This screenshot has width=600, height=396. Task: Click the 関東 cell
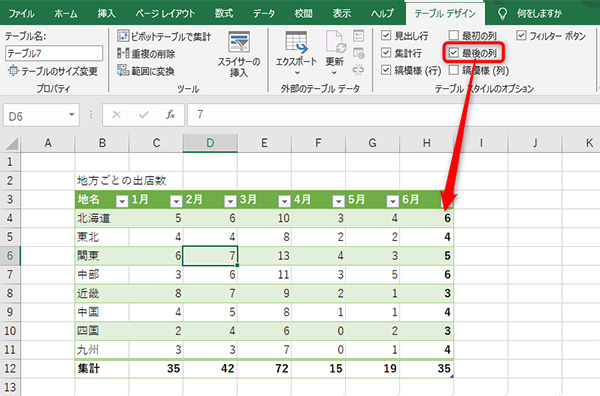(x=102, y=256)
